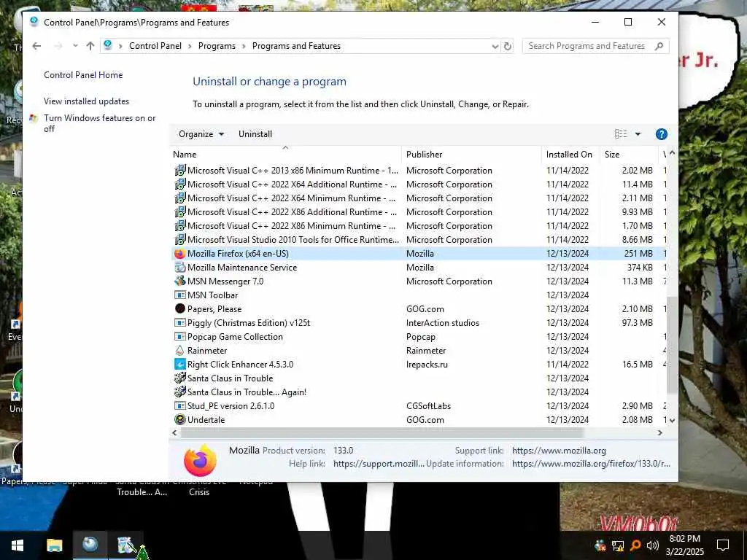This screenshot has width=747, height=560.
Task: Click the Programs and Features breadcrumb
Action: (296, 46)
